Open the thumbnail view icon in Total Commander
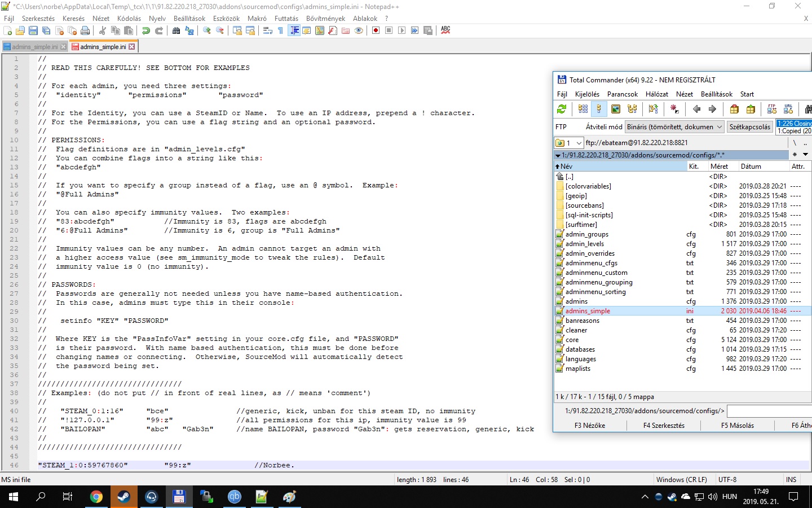The image size is (812, 508). 616,109
